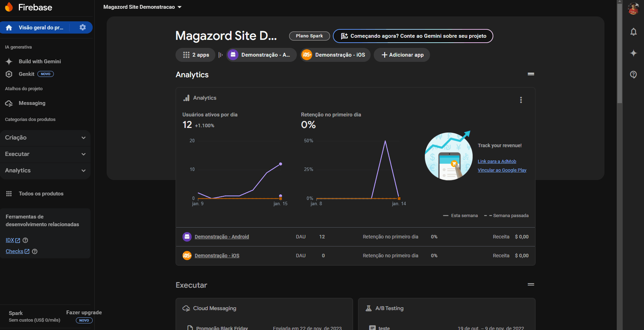The height and width of the screenshot is (330, 644).
Task: Click the Messaging cloud icon in sidebar
Action: (9, 103)
